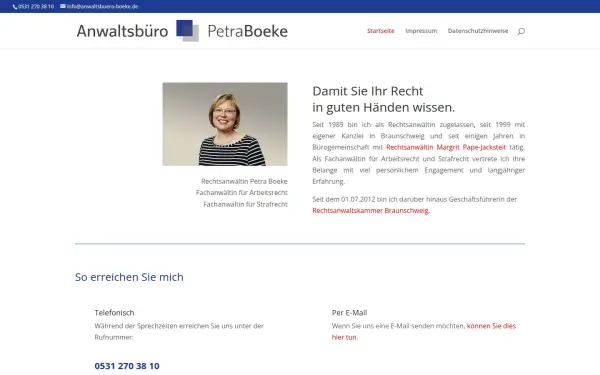Click the 'Per E-Mail' subheading

click(x=349, y=313)
